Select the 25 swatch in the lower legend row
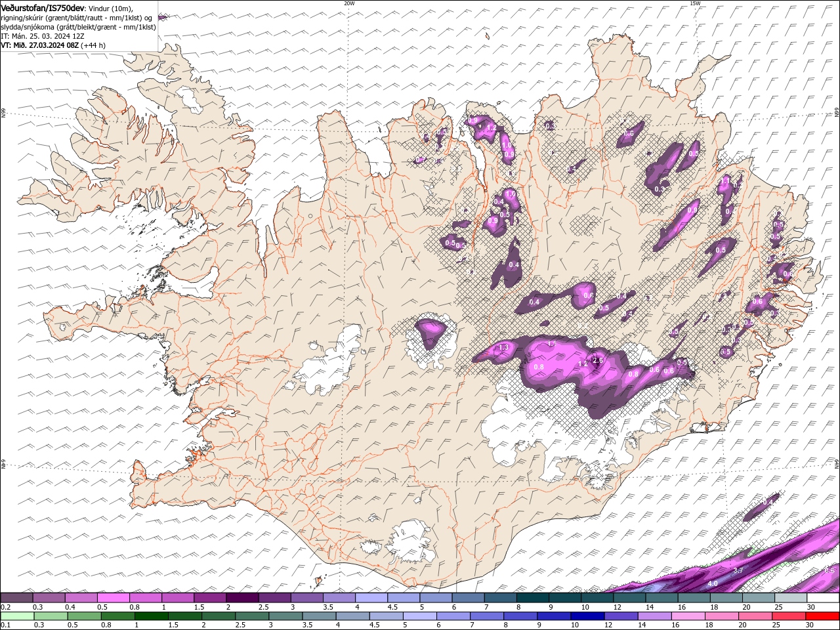Screen dimensions: 840x630 pyautogui.click(x=789, y=616)
